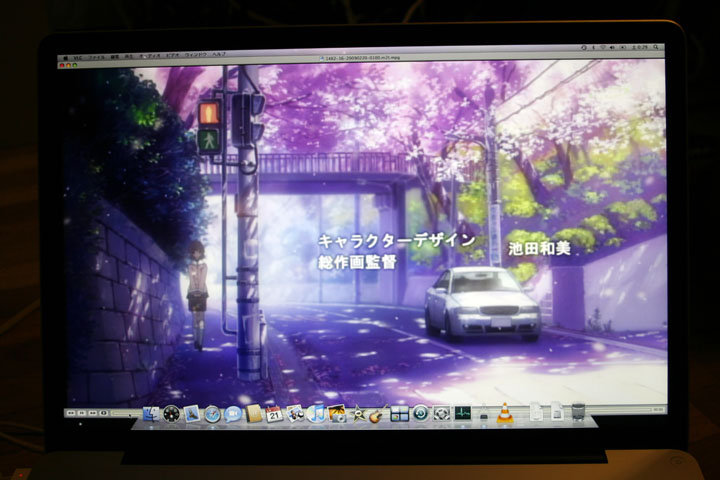This screenshot has width=720, height=480.
Task: Open the Spotlight search magnifier
Action: pyautogui.click(x=656, y=47)
